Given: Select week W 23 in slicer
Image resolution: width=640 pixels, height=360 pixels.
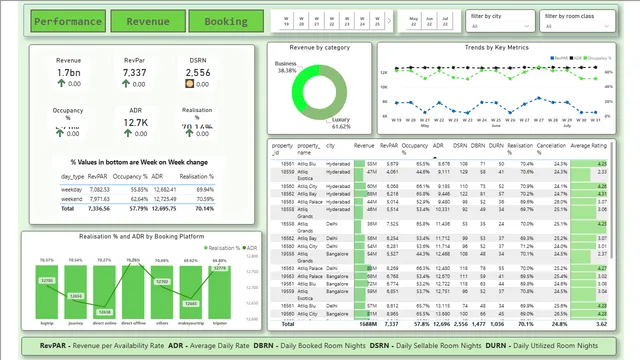Looking at the screenshot, I should tap(347, 21).
